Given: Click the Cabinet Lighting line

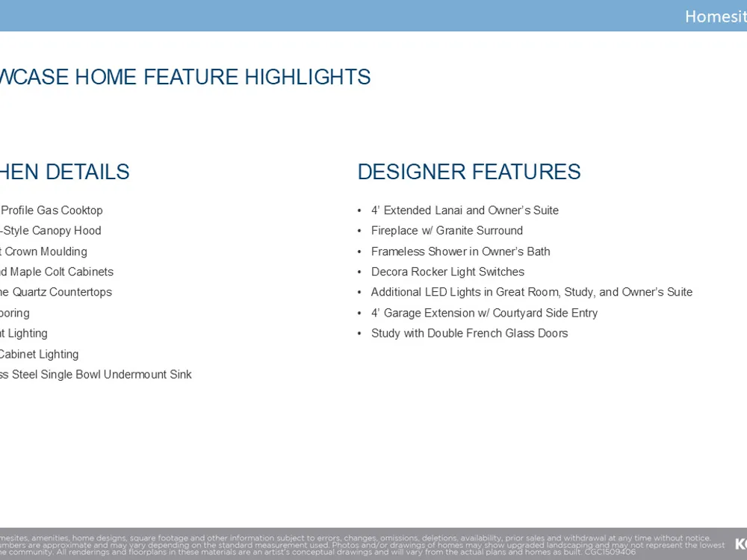Looking at the screenshot, I should click(x=39, y=354).
